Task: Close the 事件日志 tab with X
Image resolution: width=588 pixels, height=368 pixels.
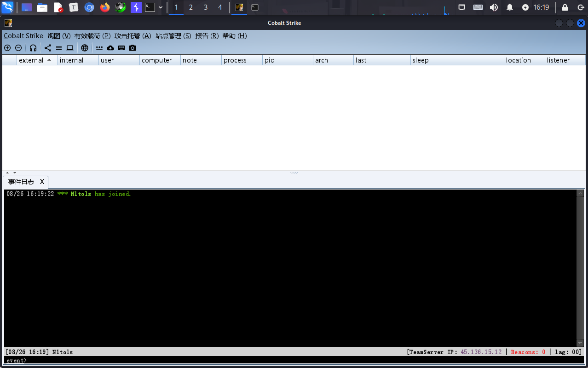Action: pyautogui.click(x=42, y=182)
